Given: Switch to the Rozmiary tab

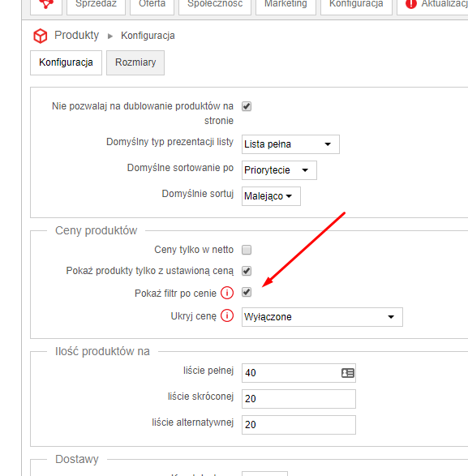Looking at the screenshot, I should pos(135,62).
